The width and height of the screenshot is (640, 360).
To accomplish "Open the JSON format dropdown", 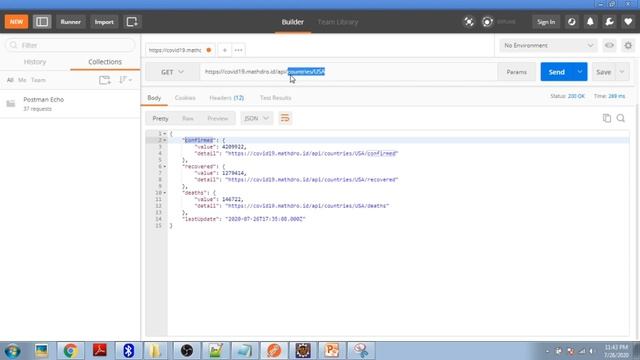I will pos(256,118).
